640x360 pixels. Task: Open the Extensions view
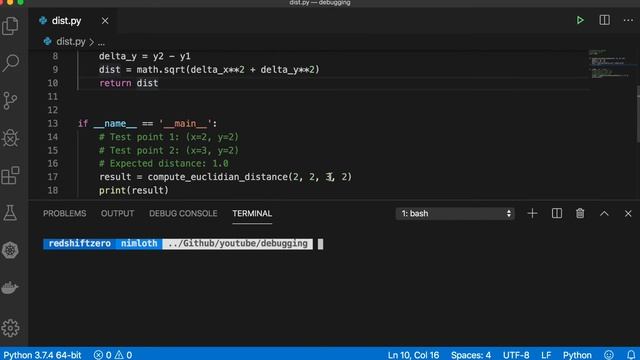pyautogui.click(x=10, y=176)
